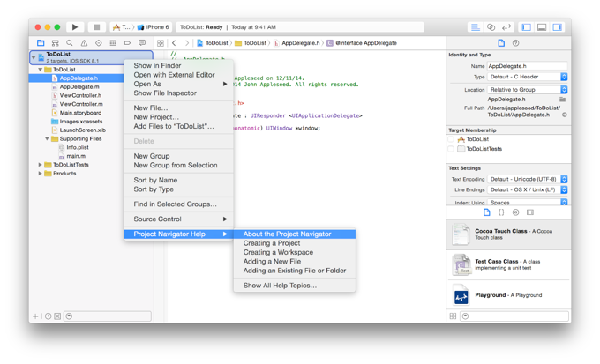The width and height of the screenshot is (600, 364).
Task: Select @interface AppDelegate in jump bar
Action: (x=362, y=43)
